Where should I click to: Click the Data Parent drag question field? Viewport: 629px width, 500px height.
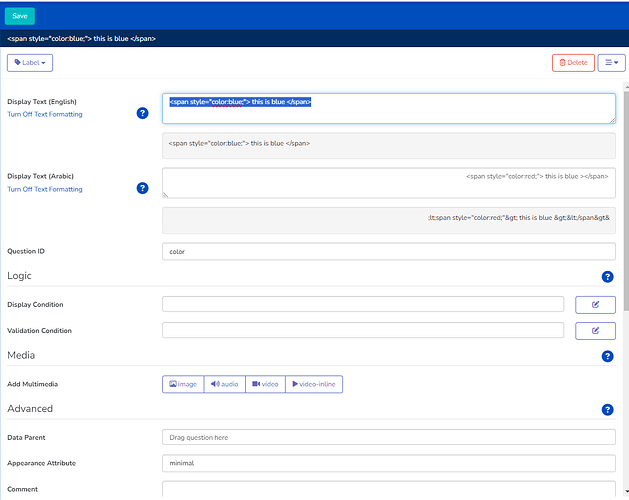pyautogui.click(x=389, y=437)
